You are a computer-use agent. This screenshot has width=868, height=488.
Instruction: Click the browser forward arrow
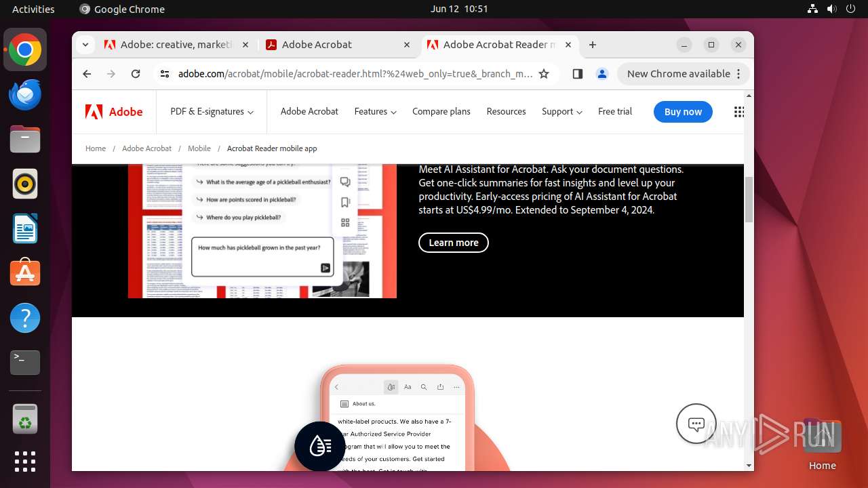click(x=111, y=74)
